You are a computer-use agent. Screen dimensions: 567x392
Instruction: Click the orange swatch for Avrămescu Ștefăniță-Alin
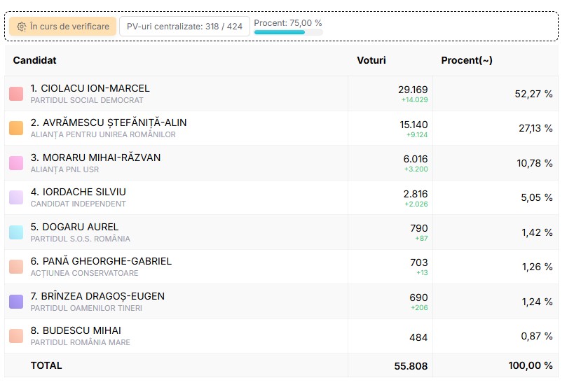coord(16,128)
